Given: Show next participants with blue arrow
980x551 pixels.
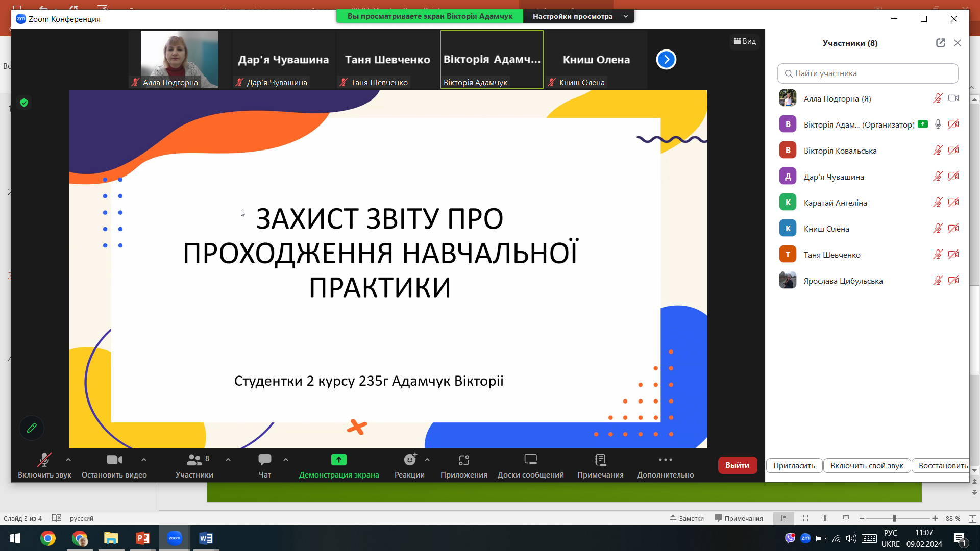Looking at the screenshot, I should click(x=666, y=59).
